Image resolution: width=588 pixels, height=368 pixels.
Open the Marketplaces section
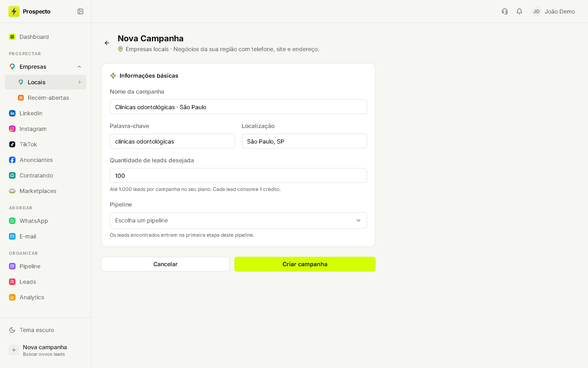(x=46, y=191)
